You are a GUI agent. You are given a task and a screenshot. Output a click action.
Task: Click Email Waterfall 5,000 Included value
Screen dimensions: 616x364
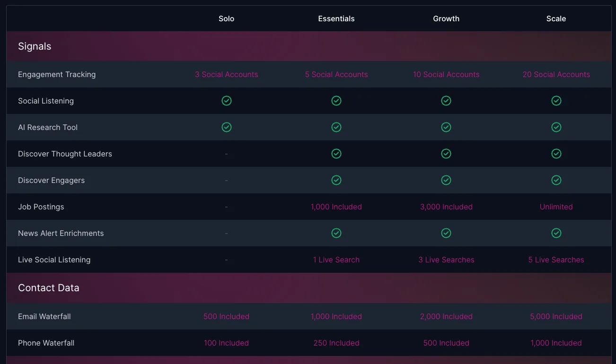click(x=556, y=316)
